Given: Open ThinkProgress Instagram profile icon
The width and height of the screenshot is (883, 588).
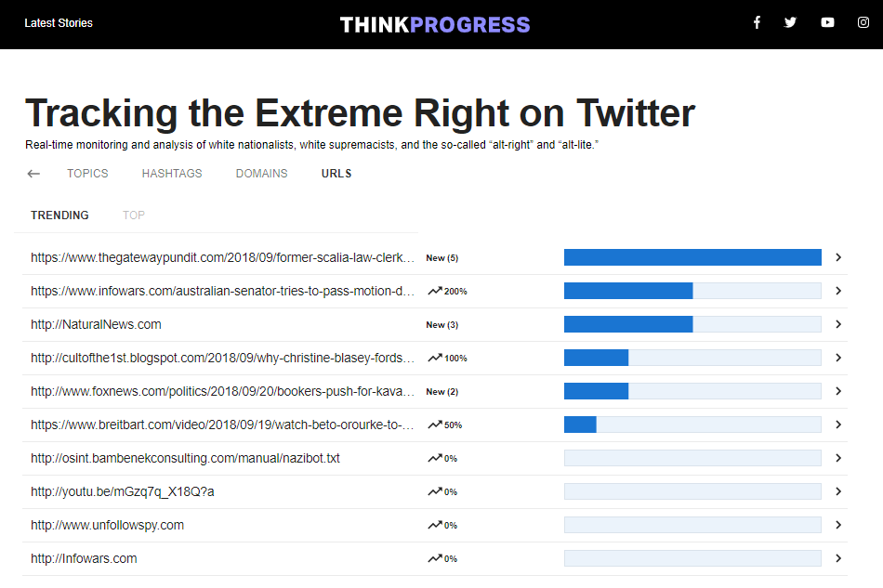Looking at the screenshot, I should (863, 22).
